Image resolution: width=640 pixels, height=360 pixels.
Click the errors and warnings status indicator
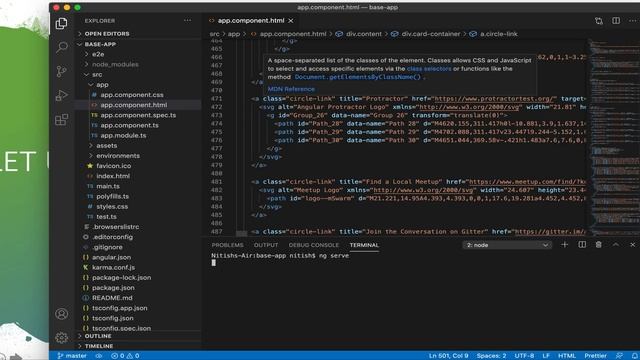[125, 356]
